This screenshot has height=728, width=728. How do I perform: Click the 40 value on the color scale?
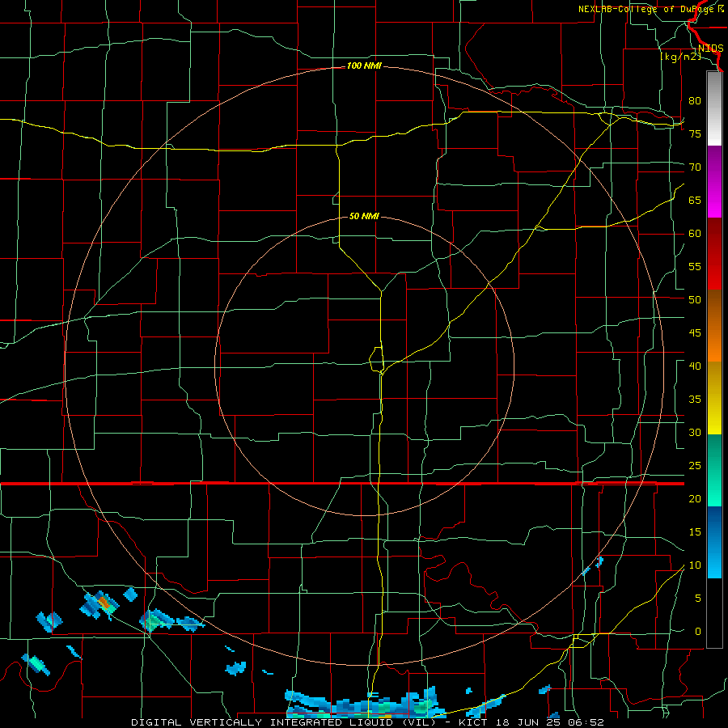tap(695, 366)
